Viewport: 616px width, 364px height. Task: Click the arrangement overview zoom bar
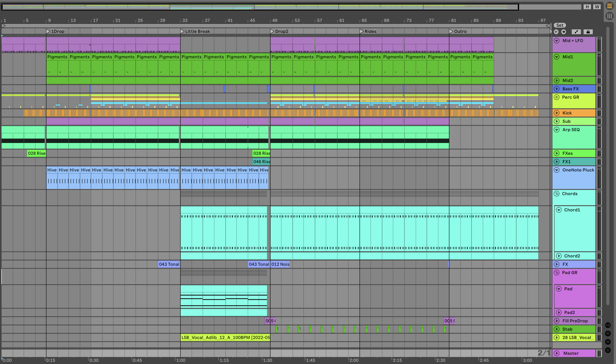click(260, 7)
